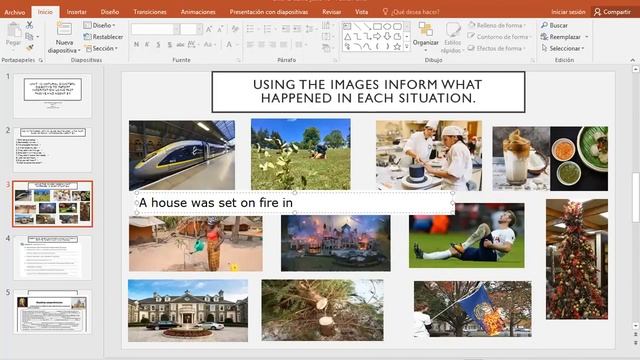Click the increase indent icon
The image size is (640, 360).
click(297, 29)
